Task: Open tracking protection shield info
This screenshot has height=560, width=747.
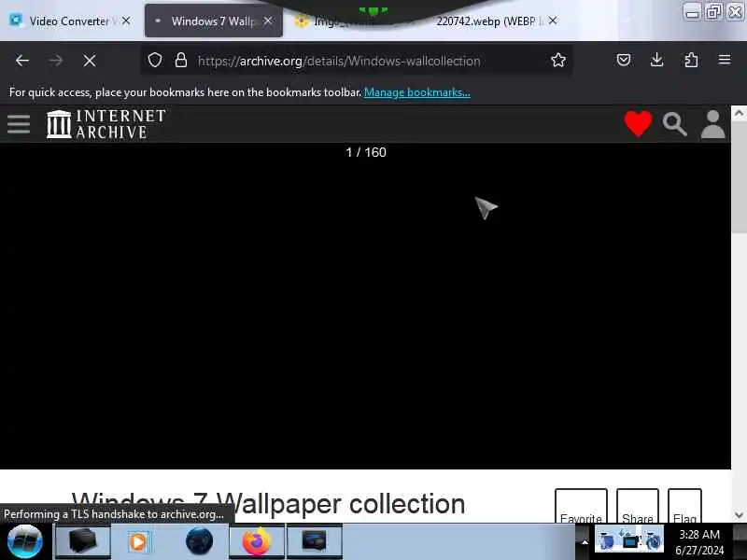Action: pos(155,60)
